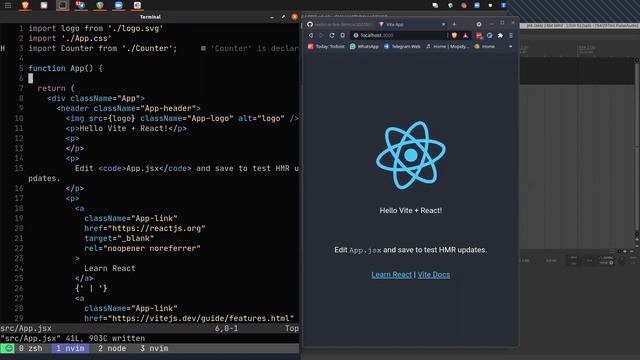Open a new browser tab
The height and width of the screenshot is (360, 640).
click(x=454, y=24)
